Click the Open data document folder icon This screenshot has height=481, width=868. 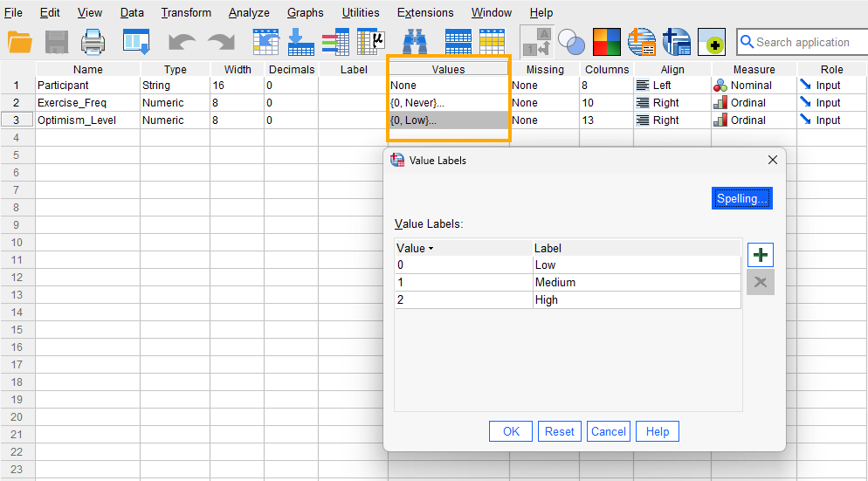click(x=19, y=42)
